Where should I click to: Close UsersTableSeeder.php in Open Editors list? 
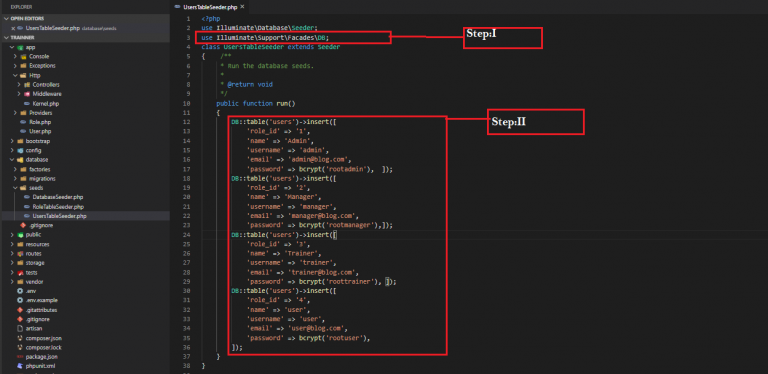13,28
